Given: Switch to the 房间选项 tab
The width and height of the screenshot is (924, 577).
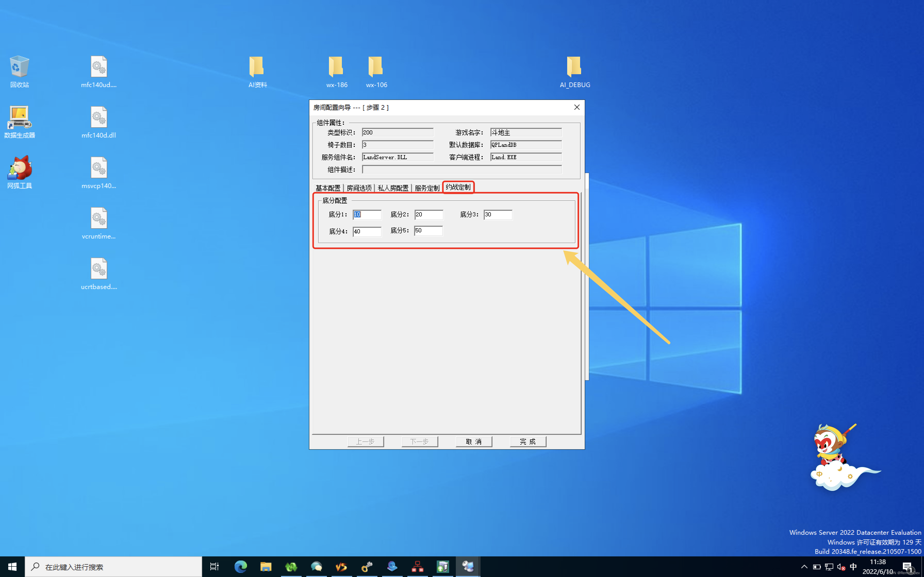Looking at the screenshot, I should (359, 188).
